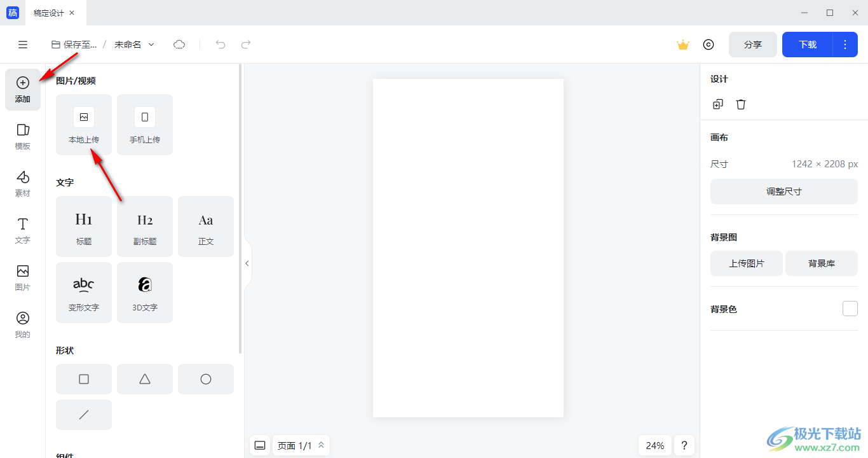Screen dimensions: 868x458
Task: Insert a triangle shape
Action: [145, 379]
